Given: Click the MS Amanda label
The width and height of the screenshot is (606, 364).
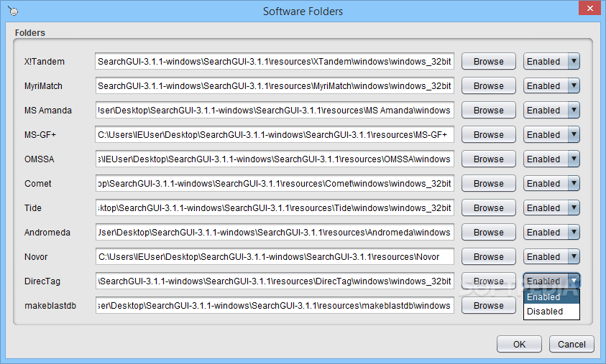Looking at the screenshot, I should click(x=48, y=111).
